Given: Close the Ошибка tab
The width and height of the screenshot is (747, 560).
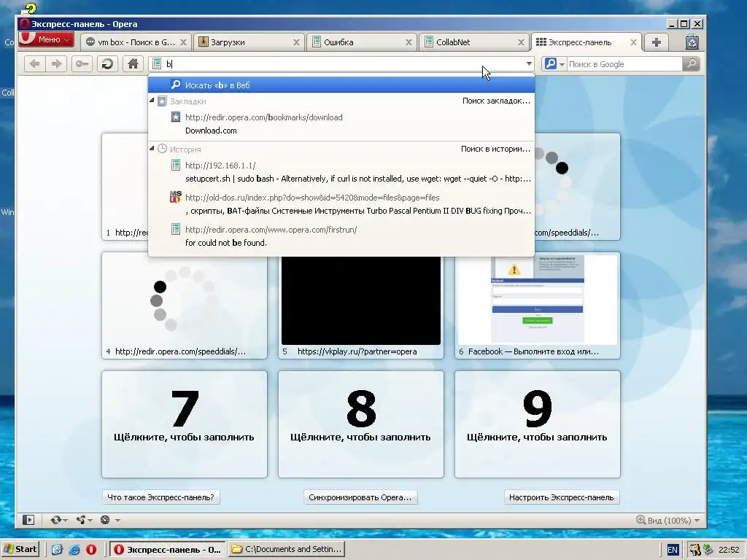Looking at the screenshot, I should 409,42.
